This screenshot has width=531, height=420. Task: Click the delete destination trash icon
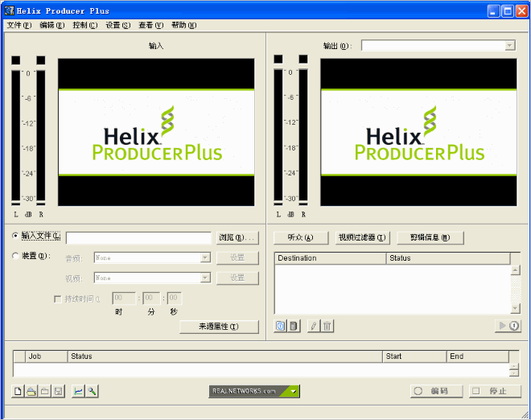[327, 326]
